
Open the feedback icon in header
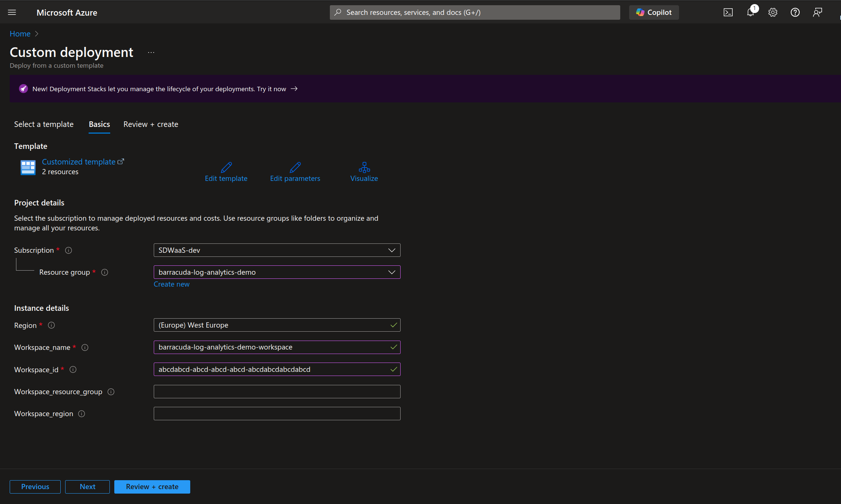pyautogui.click(x=817, y=12)
